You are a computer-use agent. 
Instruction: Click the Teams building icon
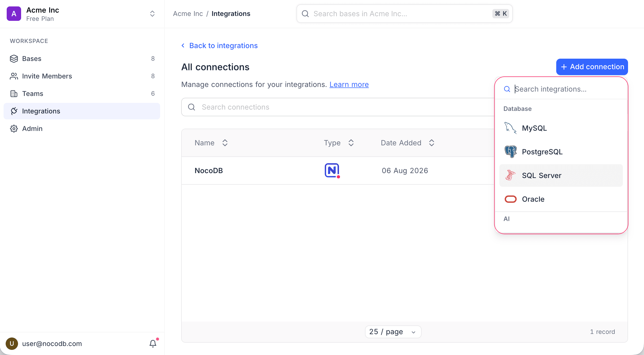[x=14, y=94]
